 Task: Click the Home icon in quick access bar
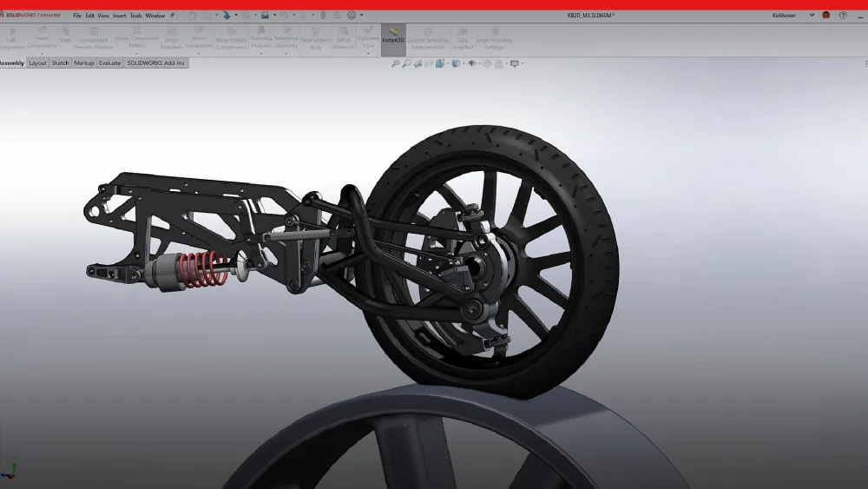pos(193,16)
